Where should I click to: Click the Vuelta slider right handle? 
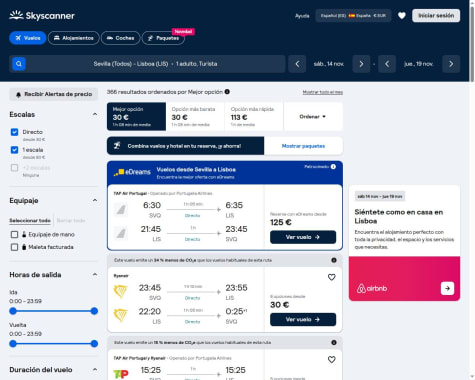pyautogui.click(x=94, y=344)
